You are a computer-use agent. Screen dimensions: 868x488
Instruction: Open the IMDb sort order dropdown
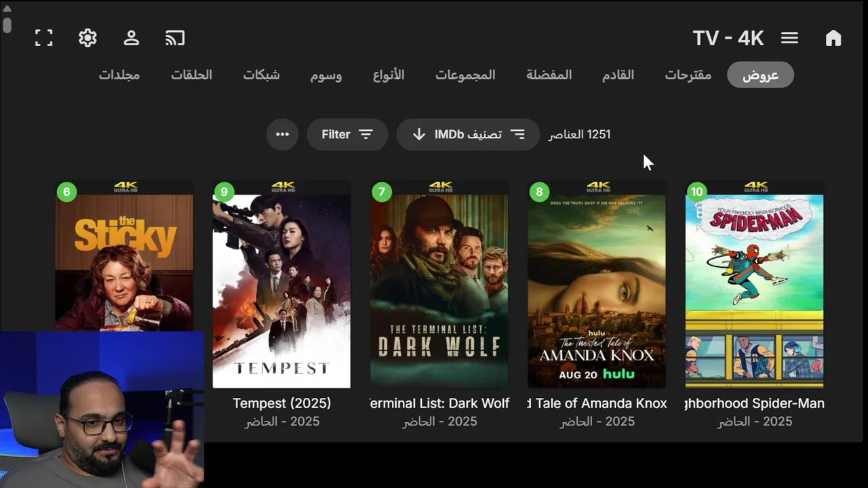tap(468, 134)
